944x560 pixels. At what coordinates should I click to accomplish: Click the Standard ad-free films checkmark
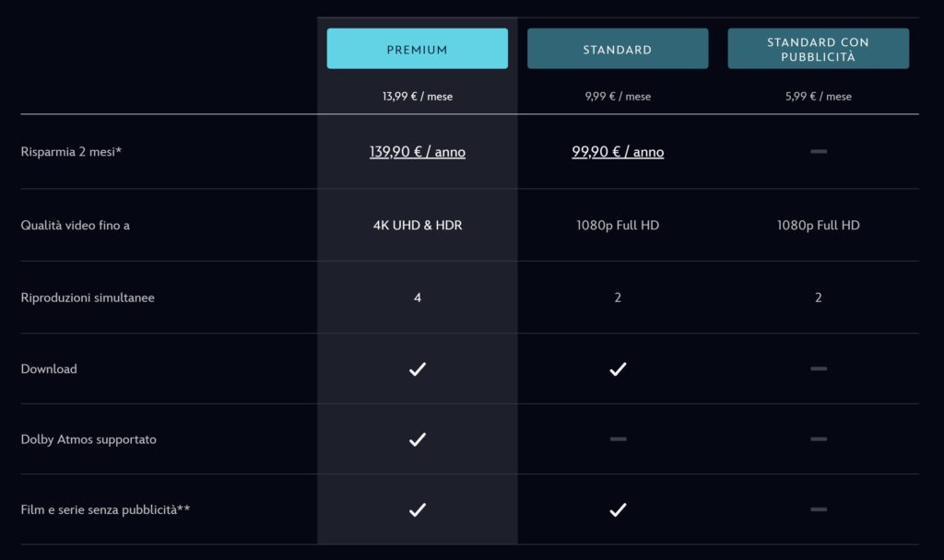click(x=618, y=509)
